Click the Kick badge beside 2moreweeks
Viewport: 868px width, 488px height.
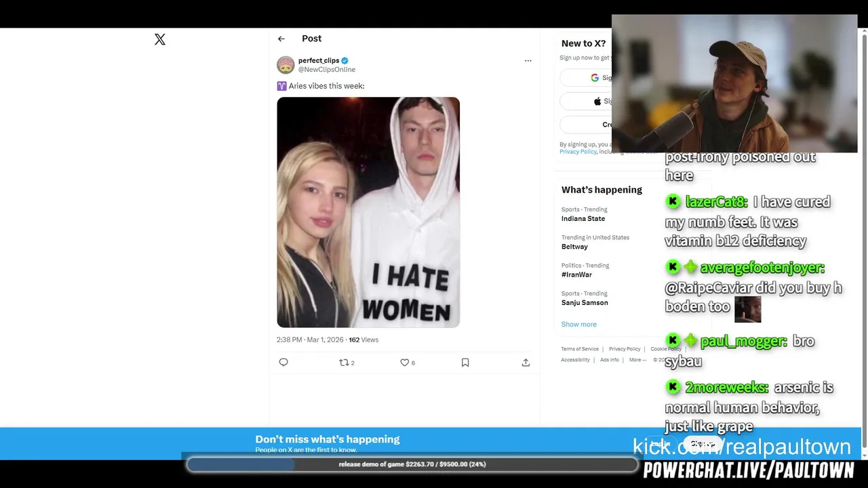coord(673,387)
